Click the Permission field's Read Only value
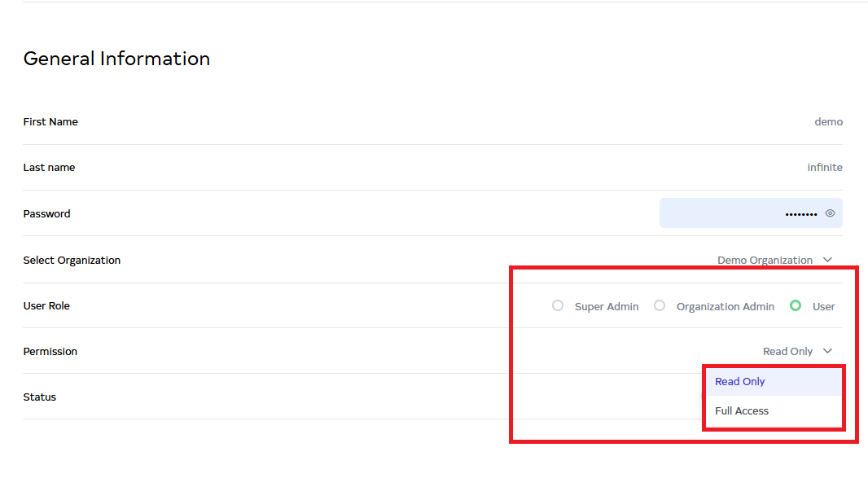The width and height of the screenshot is (868, 500). (787, 352)
